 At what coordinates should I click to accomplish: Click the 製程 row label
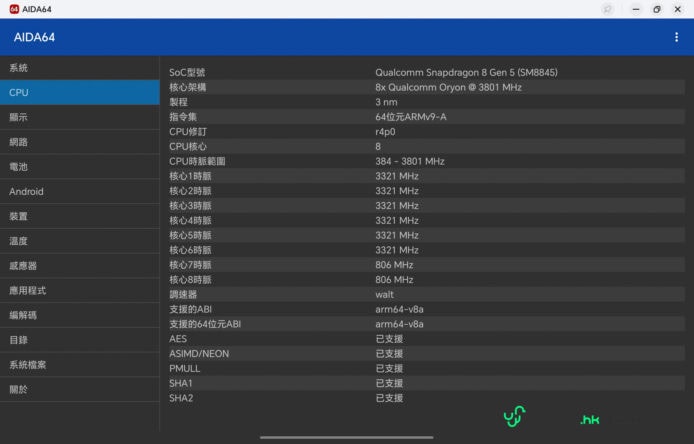click(178, 102)
